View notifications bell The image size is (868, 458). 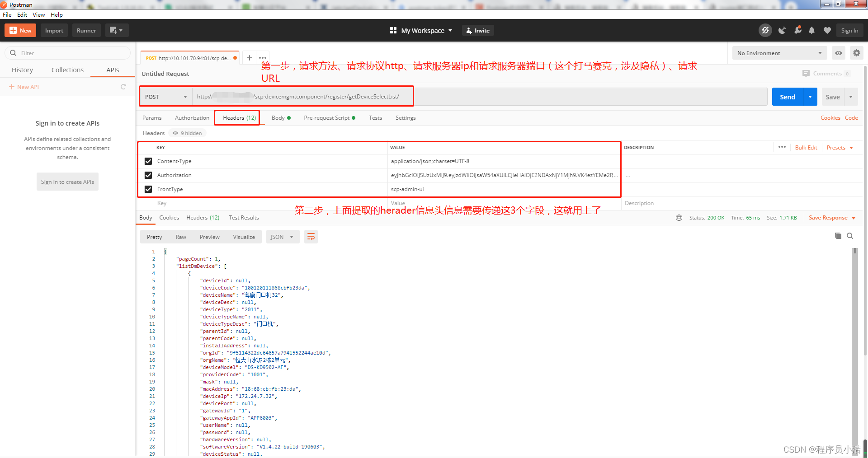click(812, 30)
